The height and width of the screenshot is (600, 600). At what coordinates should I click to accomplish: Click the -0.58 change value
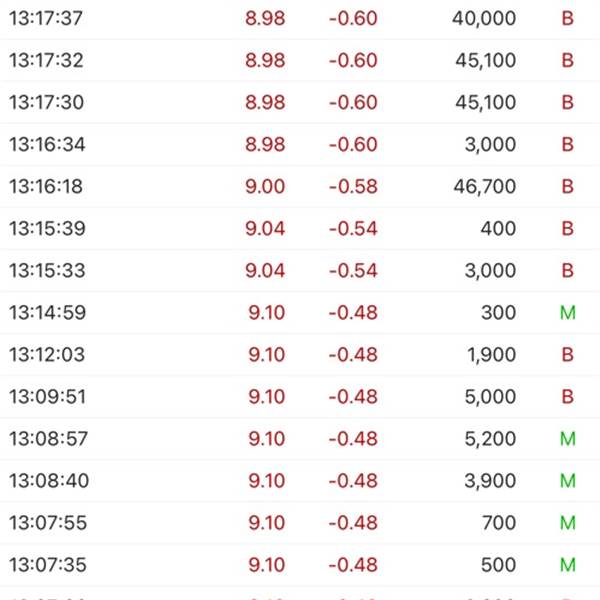[352, 186]
